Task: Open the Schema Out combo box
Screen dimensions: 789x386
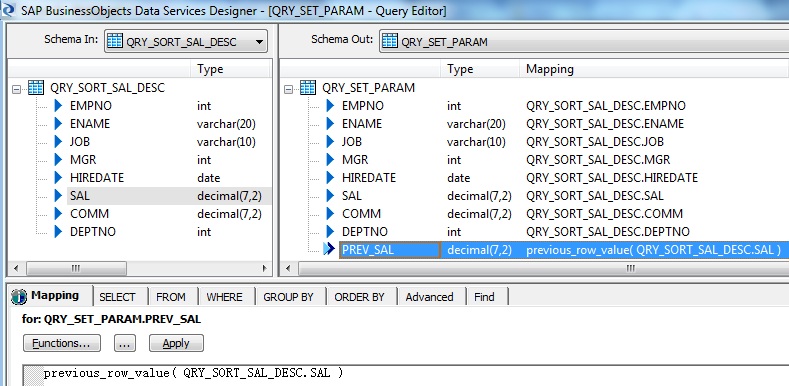Action: (584, 42)
